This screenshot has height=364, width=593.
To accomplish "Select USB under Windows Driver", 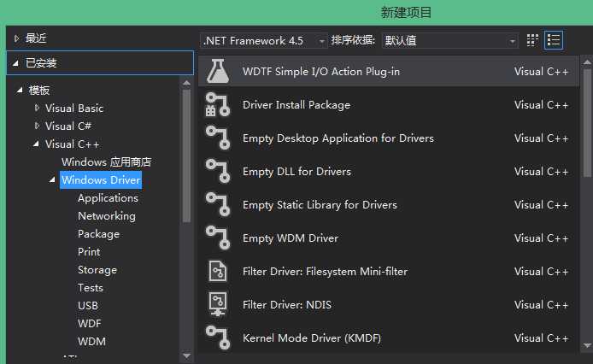I will point(88,306).
